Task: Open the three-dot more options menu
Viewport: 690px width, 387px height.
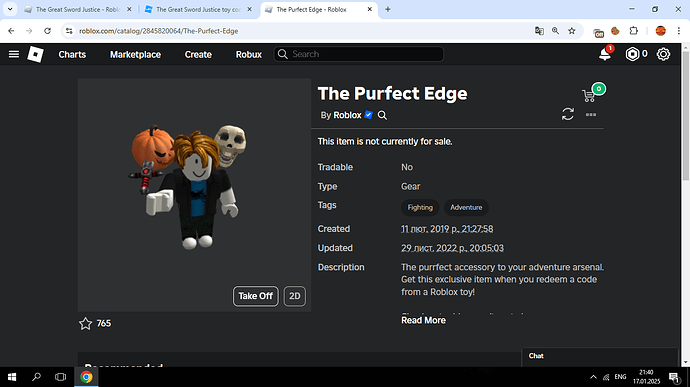Action: 591,114
